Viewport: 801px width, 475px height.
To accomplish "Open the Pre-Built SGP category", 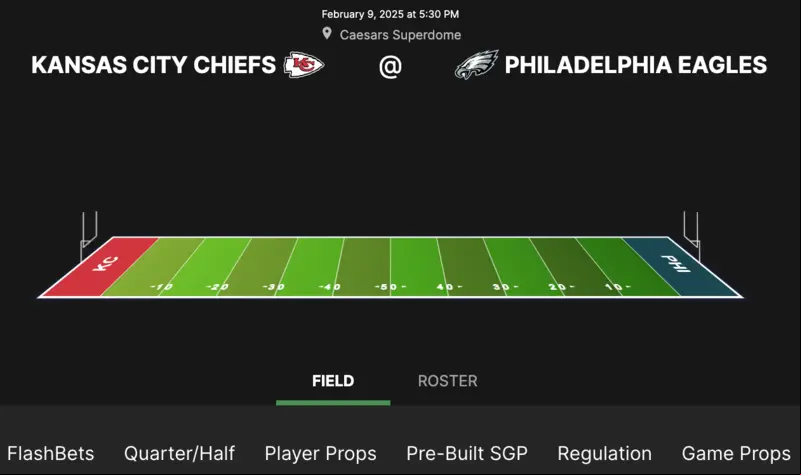I will point(467,454).
